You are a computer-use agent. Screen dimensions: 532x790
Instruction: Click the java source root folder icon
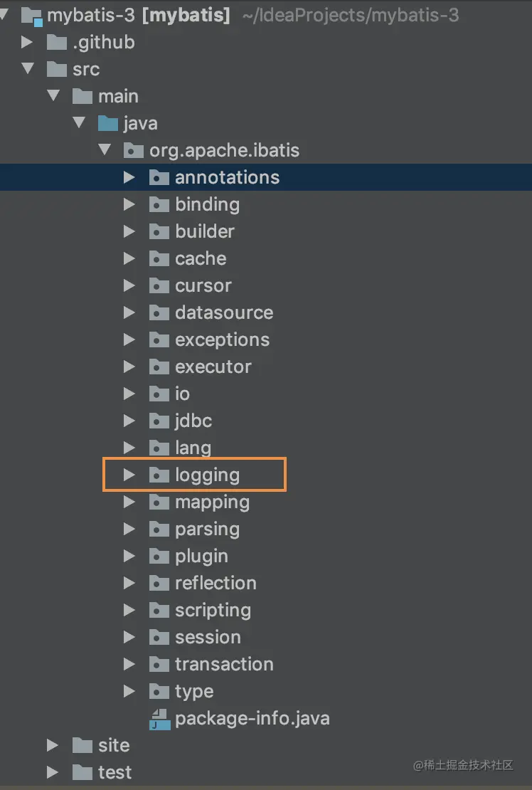pos(108,124)
